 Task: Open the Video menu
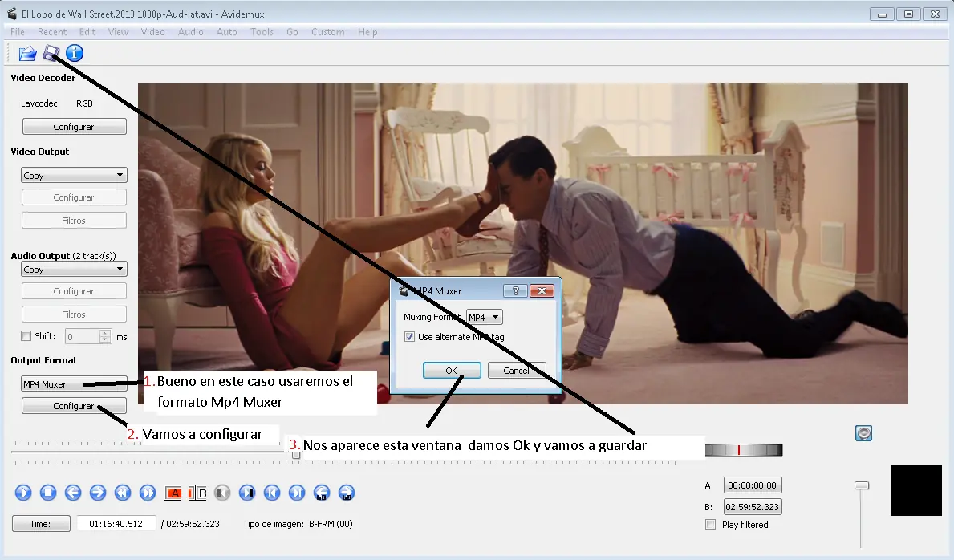pos(152,31)
